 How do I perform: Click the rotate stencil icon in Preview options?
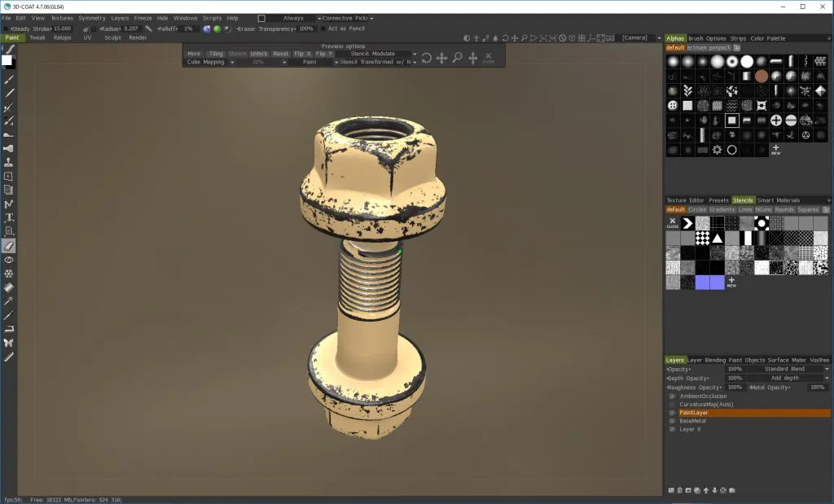427,58
